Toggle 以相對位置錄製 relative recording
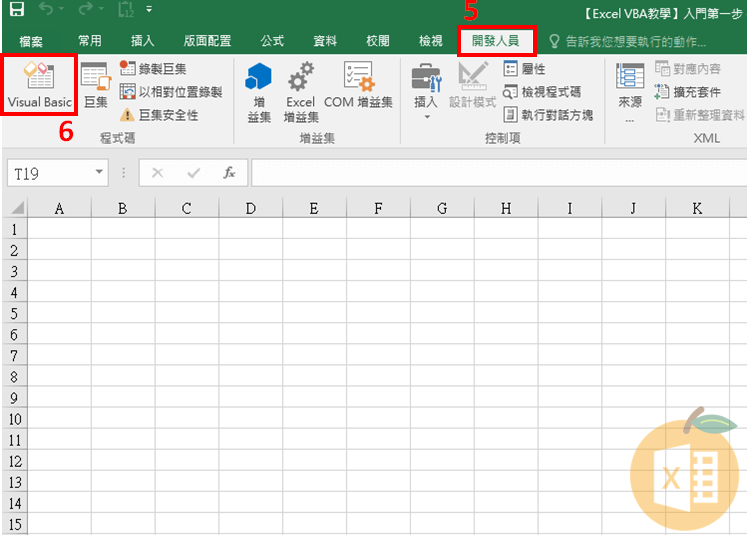747x535 pixels. (x=170, y=92)
